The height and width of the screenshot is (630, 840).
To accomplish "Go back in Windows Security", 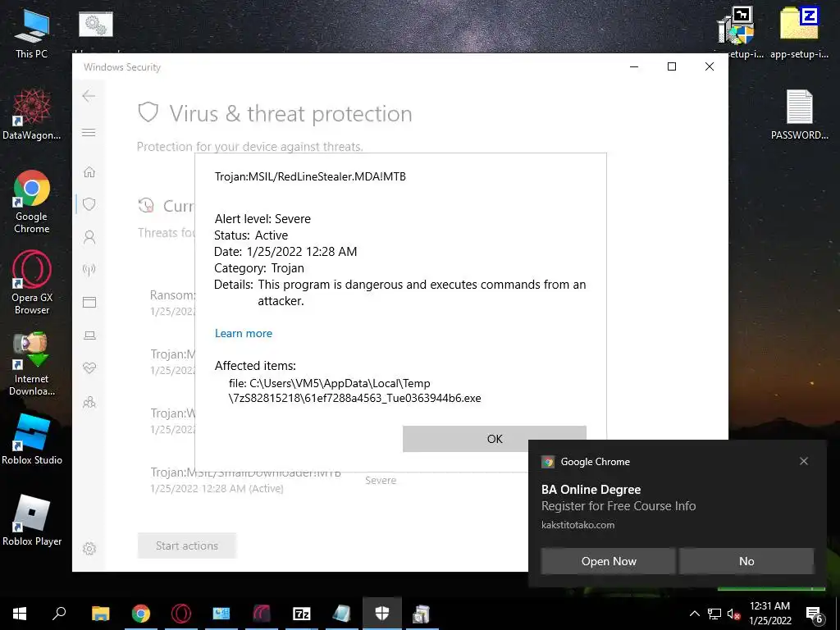I will 89,96.
